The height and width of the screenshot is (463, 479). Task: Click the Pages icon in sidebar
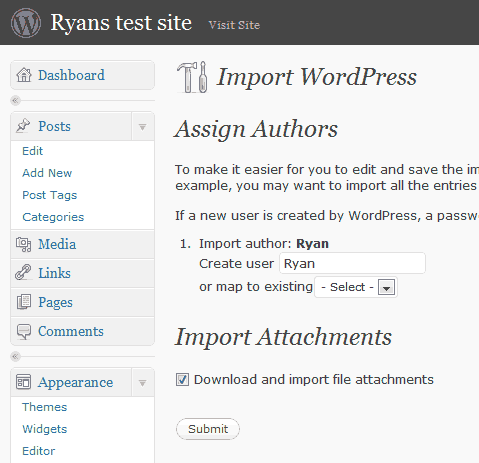pyautogui.click(x=24, y=302)
